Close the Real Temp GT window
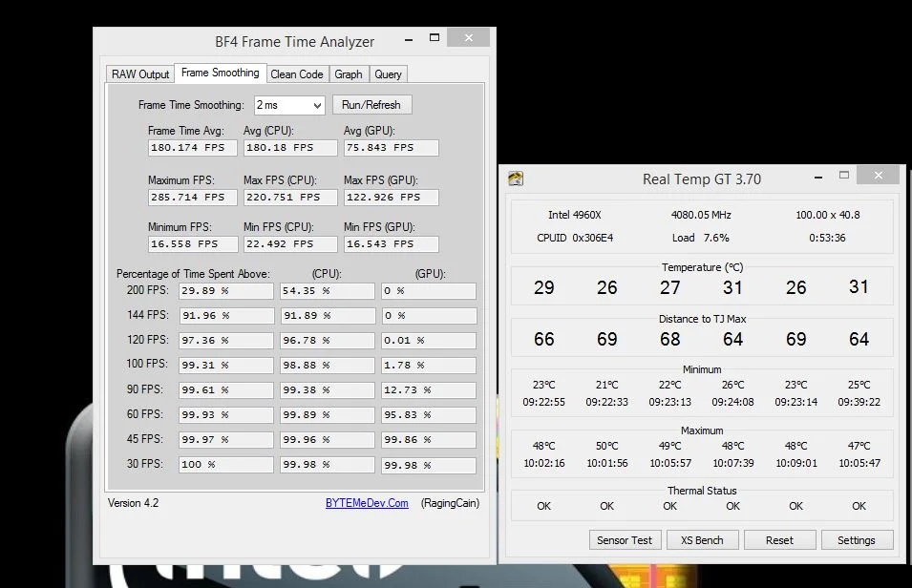The height and width of the screenshot is (588, 912). [878, 175]
